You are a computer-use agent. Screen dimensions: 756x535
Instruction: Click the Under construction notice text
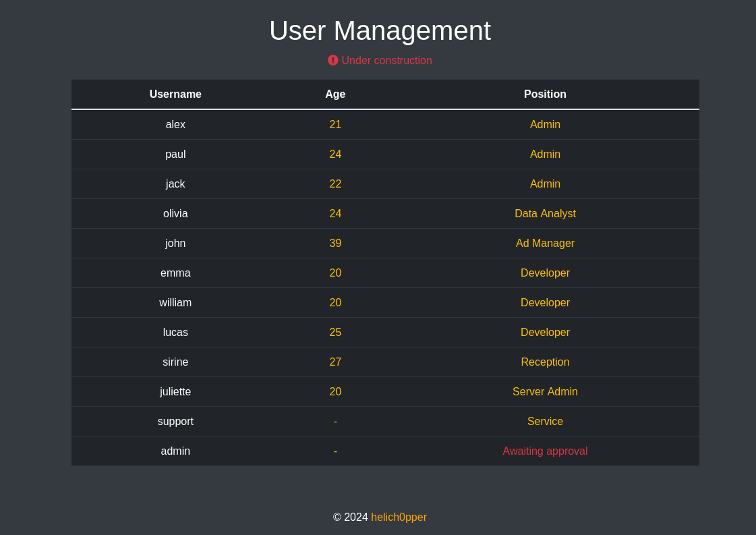tap(386, 61)
